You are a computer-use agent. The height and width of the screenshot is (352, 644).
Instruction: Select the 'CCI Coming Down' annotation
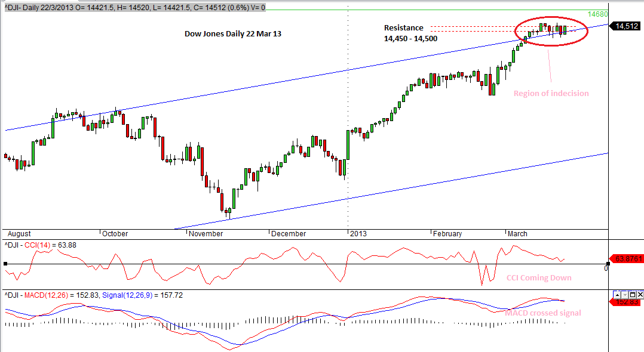pyautogui.click(x=539, y=277)
